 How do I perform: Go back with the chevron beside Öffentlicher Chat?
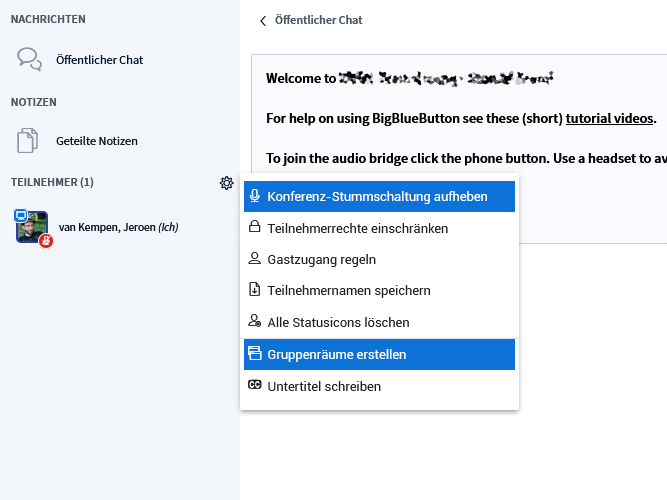(263, 20)
